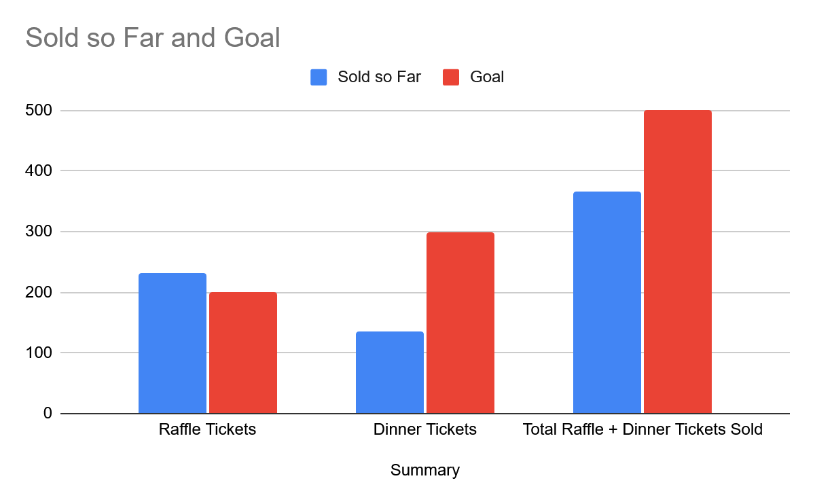Click the 100 vertical axis label
Screen dimensions: 815x504
(x=39, y=353)
